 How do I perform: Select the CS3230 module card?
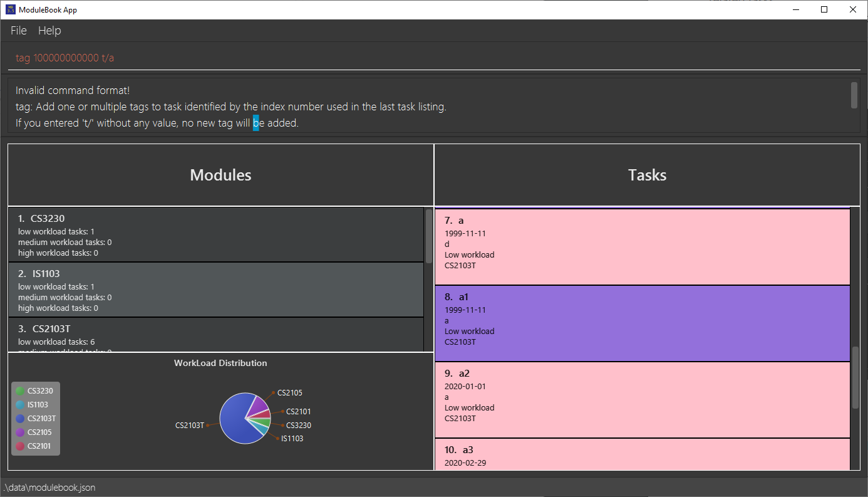[x=216, y=234]
